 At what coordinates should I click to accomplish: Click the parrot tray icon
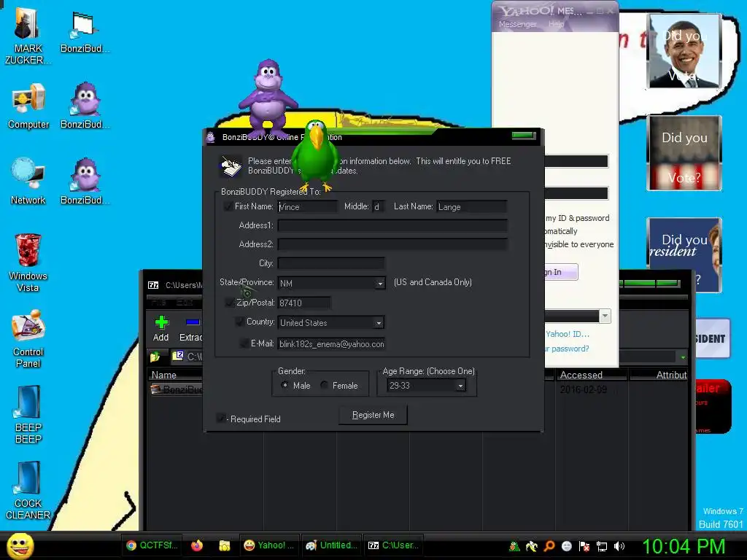532,546
